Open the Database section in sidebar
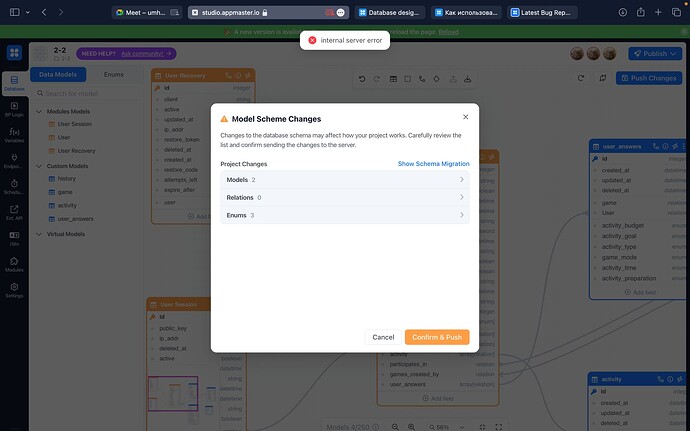The width and height of the screenshot is (690, 431). (14, 83)
